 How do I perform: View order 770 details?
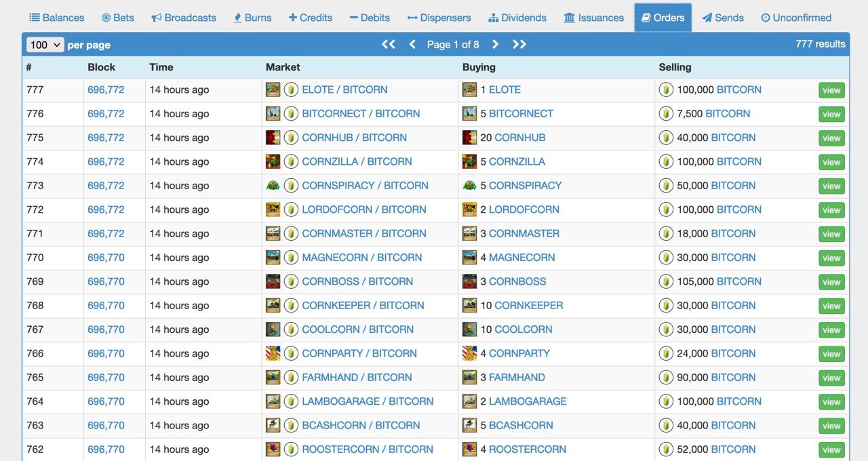(x=831, y=258)
